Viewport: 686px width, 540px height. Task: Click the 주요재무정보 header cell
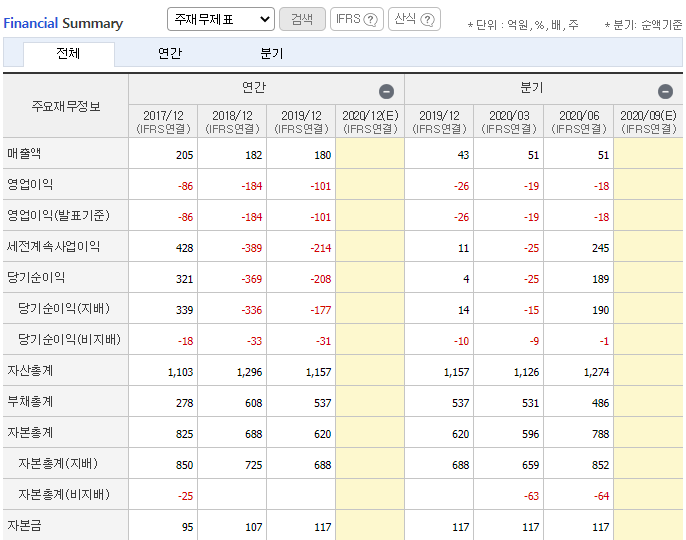tap(66, 106)
